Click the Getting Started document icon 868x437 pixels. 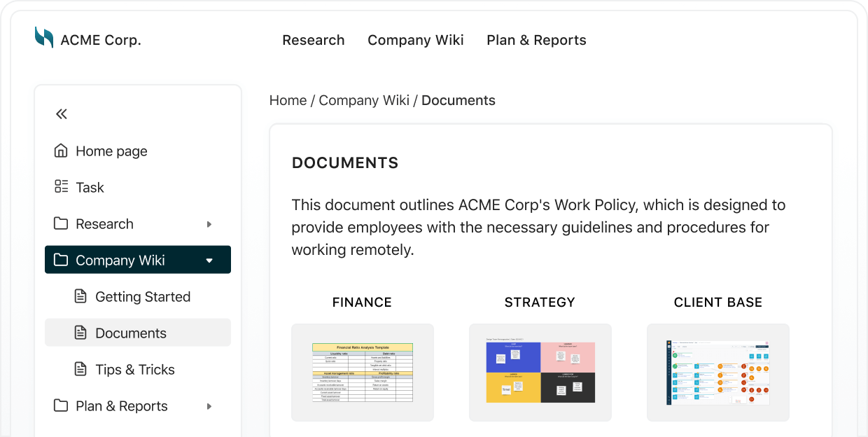click(80, 296)
